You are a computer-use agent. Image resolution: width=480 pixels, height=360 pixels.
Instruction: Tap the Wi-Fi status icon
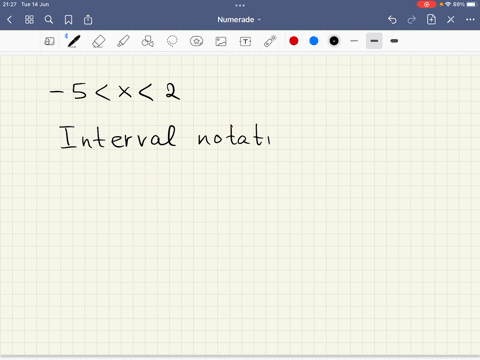coord(448,4)
